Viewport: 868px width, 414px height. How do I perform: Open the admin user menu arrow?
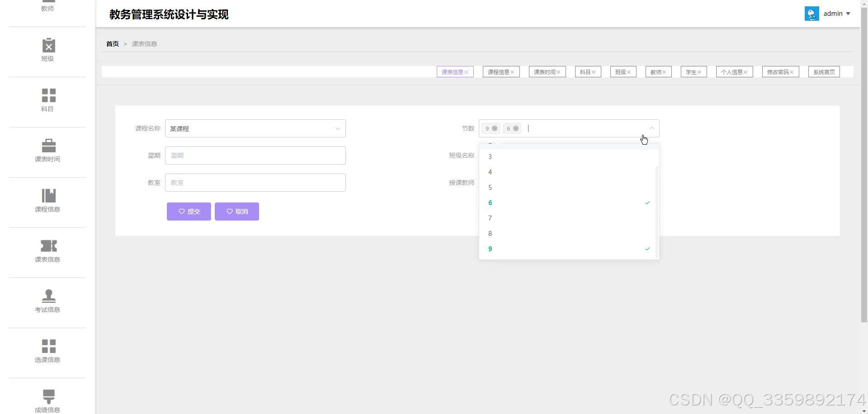pos(848,14)
